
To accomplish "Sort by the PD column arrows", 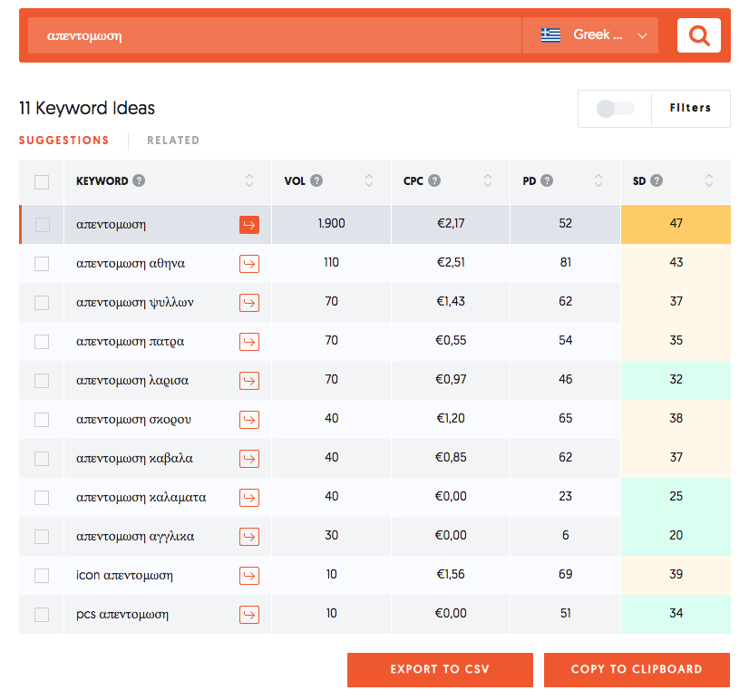I will (x=598, y=180).
